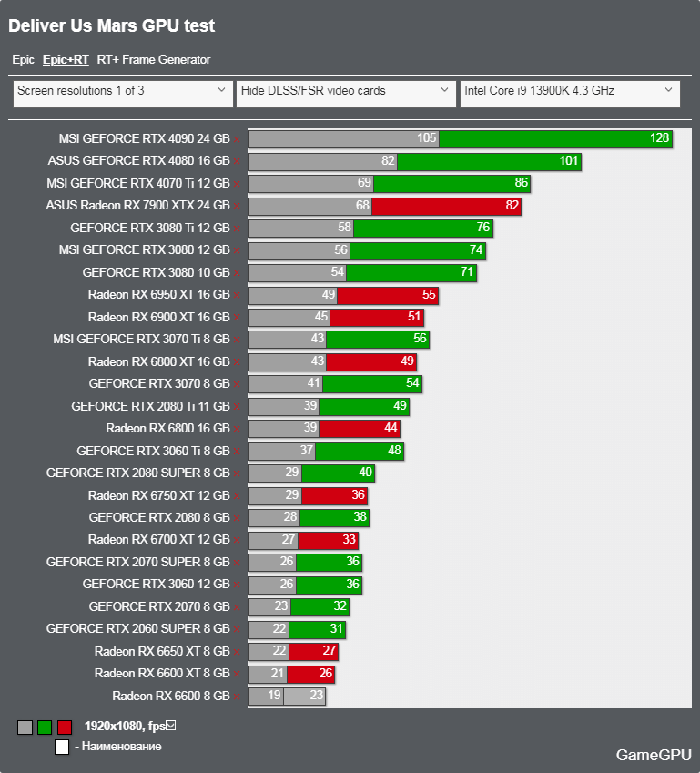Open the RT+ Frame Generator tab
The width and height of the screenshot is (700, 773).
tap(153, 60)
